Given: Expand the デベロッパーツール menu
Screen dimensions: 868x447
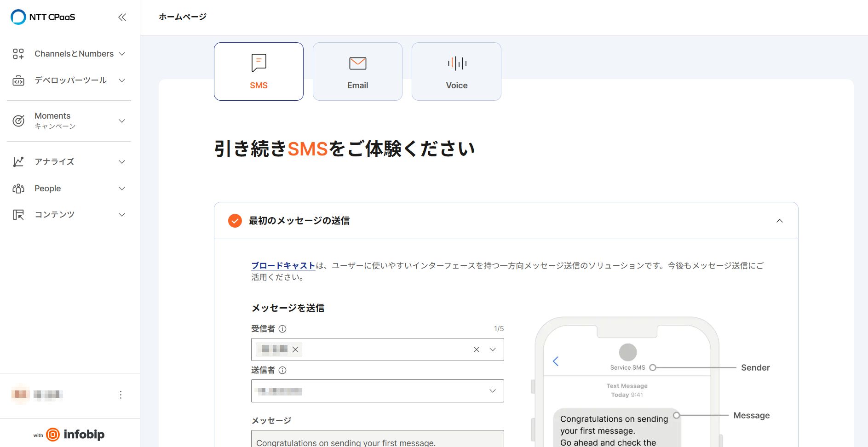Looking at the screenshot, I should point(122,80).
